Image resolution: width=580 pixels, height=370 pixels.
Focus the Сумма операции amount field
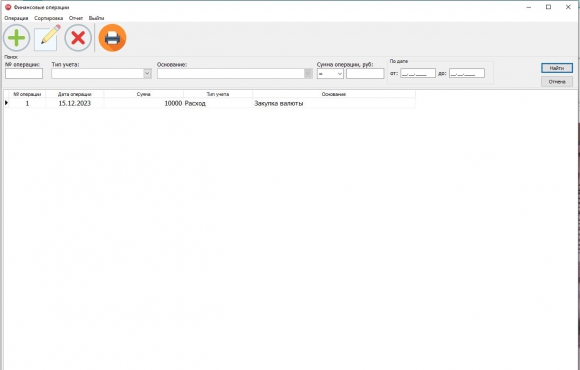[x=365, y=74]
